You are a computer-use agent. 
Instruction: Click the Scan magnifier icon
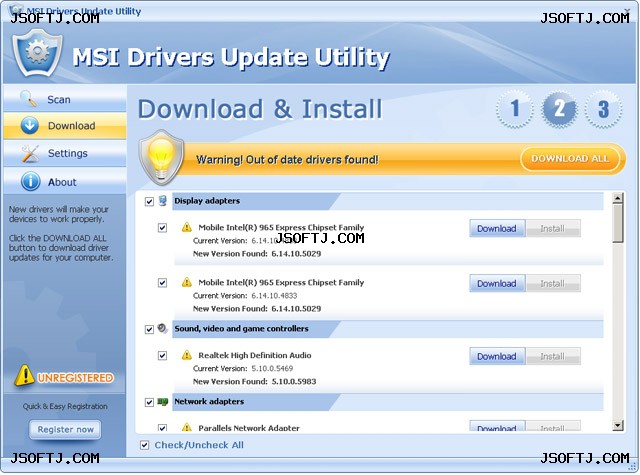pyautogui.click(x=29, y=99)
